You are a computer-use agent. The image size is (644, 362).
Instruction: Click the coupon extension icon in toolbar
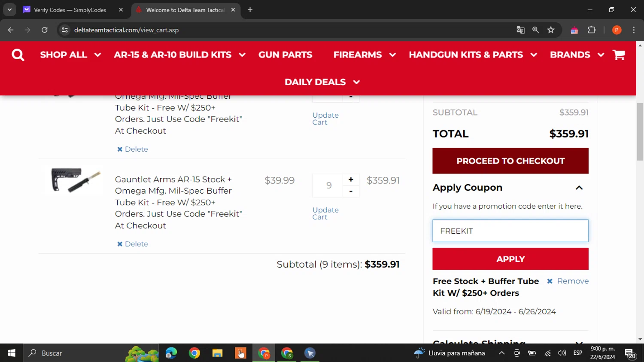click(x=574, y=30)
